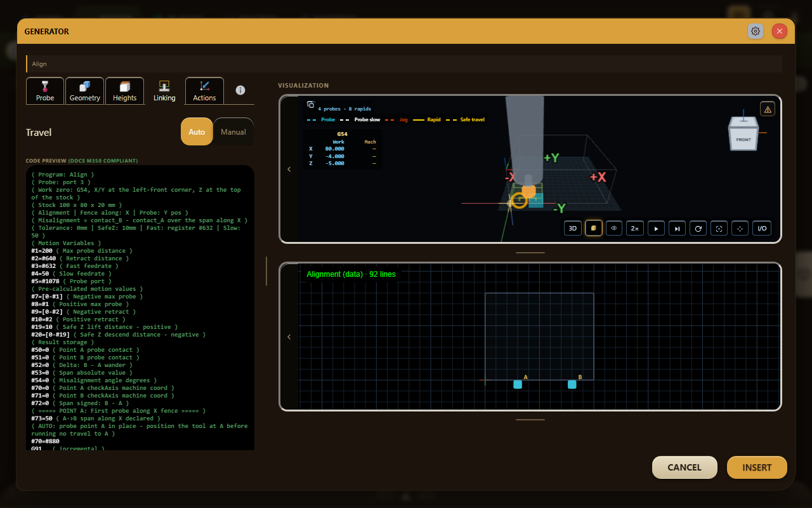
Task: Toggle the eye visibility button
Action: [613, 228]
